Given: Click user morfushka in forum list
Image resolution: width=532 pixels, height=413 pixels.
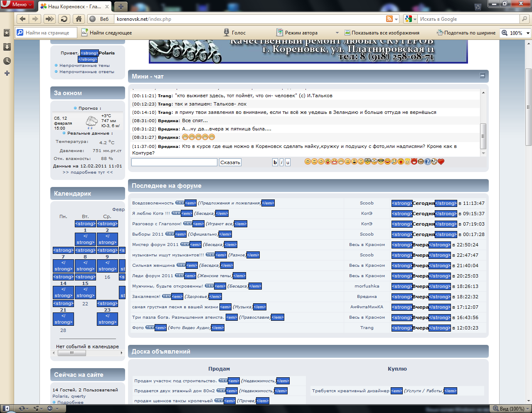Looking at the screenshot, I should (x=367, y=286).
